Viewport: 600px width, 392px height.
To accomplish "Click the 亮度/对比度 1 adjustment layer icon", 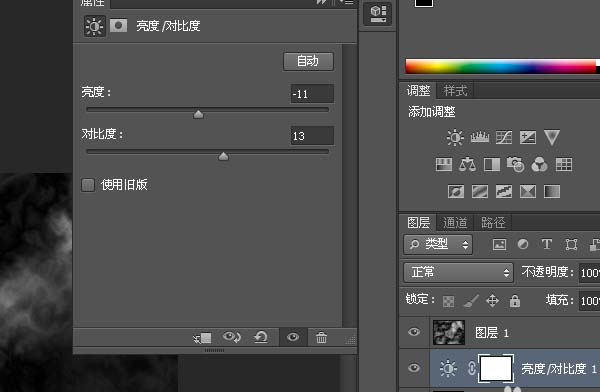I will tap(448, 368).
